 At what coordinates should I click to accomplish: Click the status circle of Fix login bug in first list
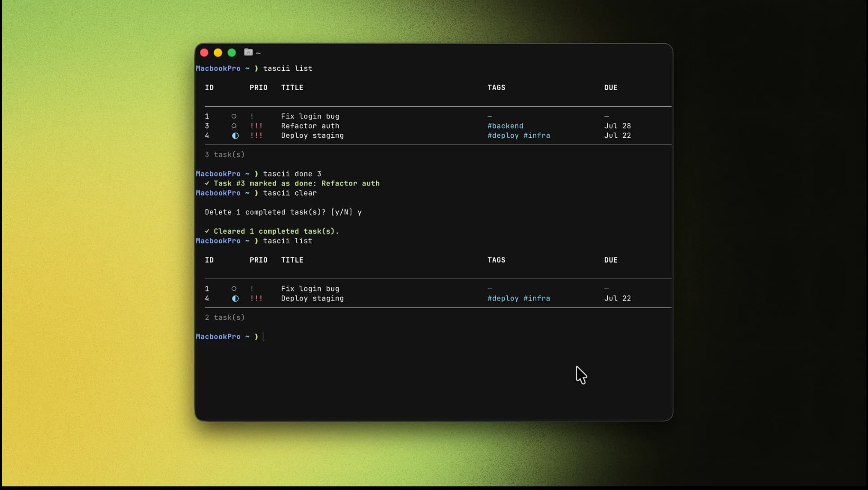pos(234,116)
